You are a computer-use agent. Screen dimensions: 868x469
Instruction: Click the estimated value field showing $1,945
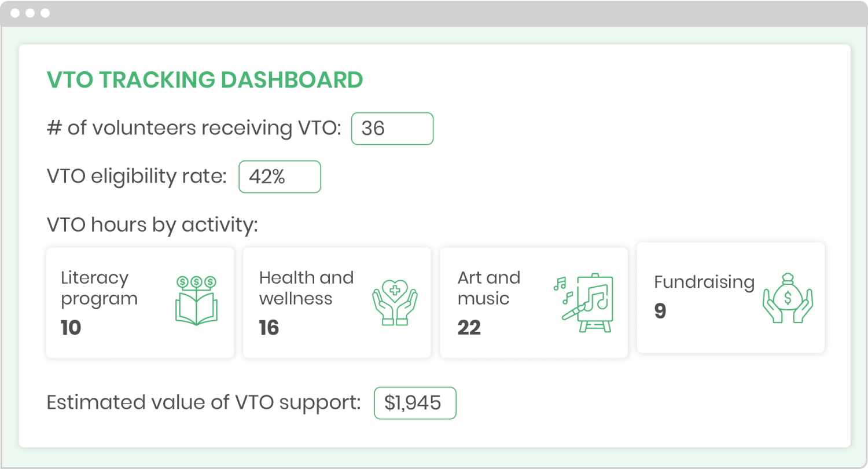point(415,403)
